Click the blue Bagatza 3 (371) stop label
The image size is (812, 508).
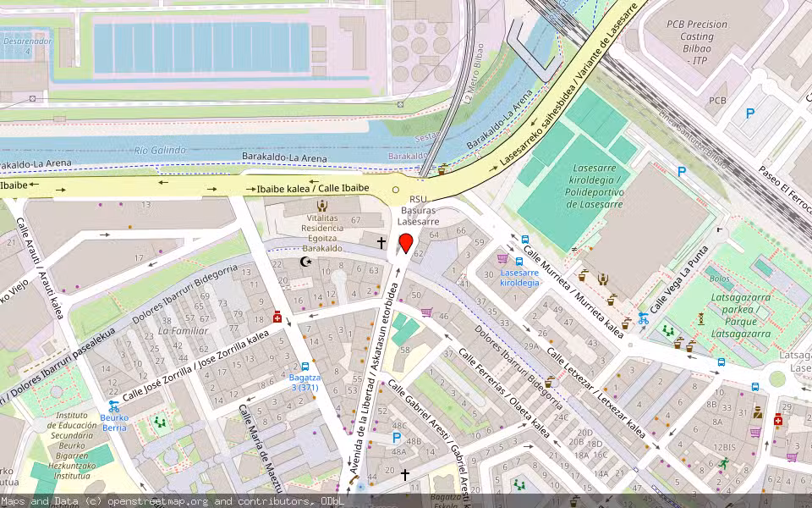coord(304,383)
